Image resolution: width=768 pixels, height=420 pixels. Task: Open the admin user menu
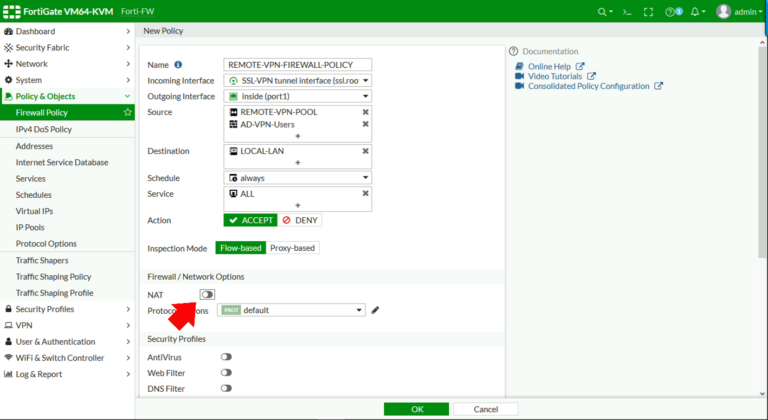click(x=739, y=12)
